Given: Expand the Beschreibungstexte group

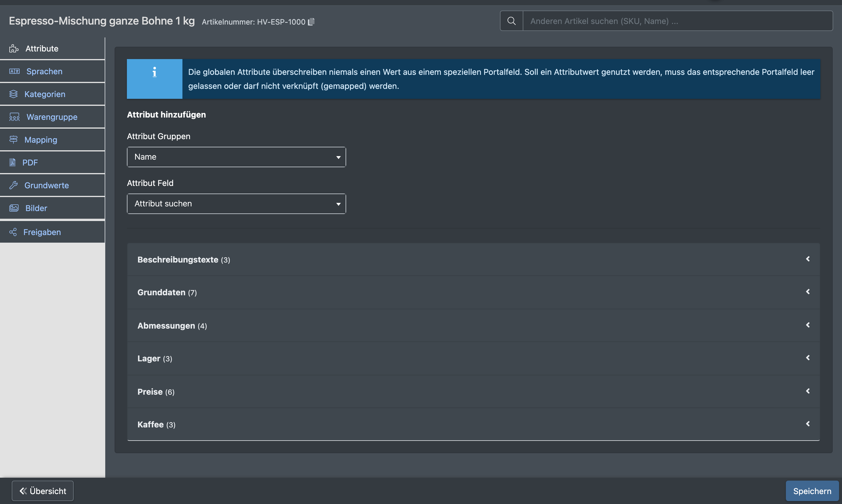Looking at the screenshot, I should point(473,260).
